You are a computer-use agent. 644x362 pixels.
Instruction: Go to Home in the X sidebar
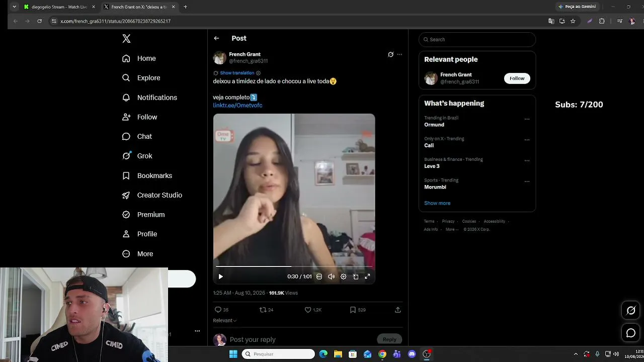pyautogui.click(x=139, y=58)
